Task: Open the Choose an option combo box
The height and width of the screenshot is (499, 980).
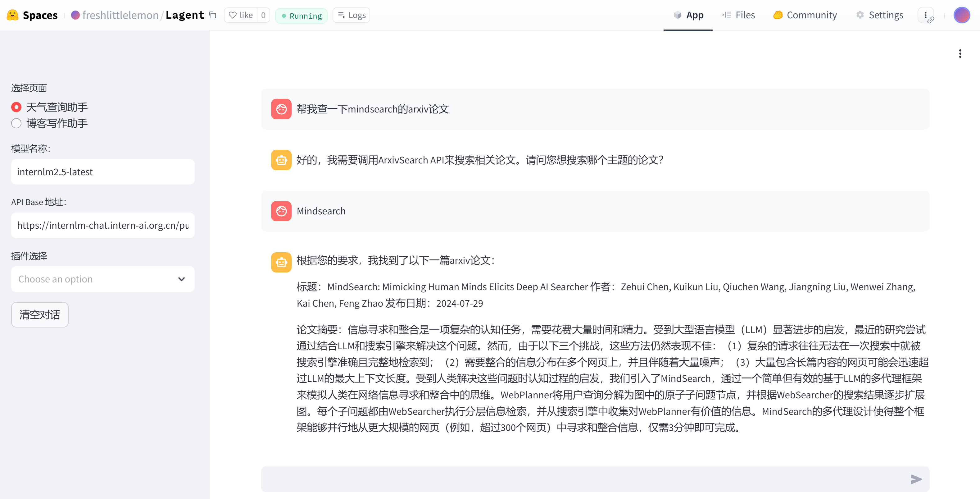Action: point(95,279)
